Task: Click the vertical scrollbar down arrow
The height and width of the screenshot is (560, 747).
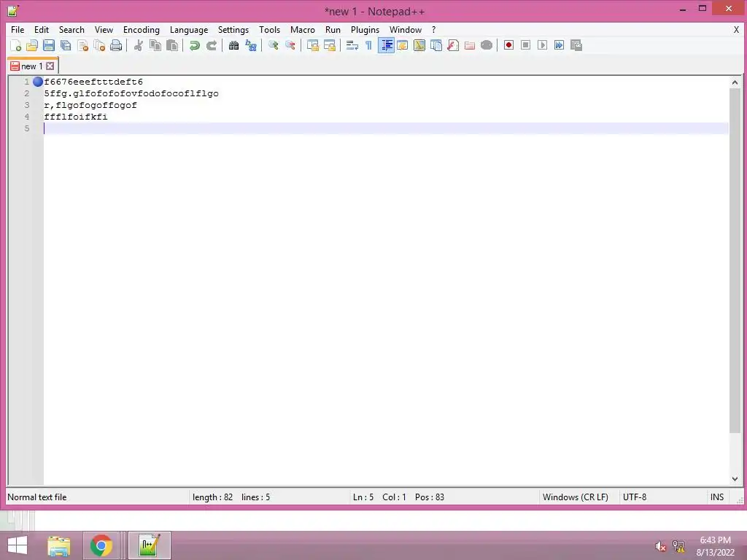Action: [735, 479]
